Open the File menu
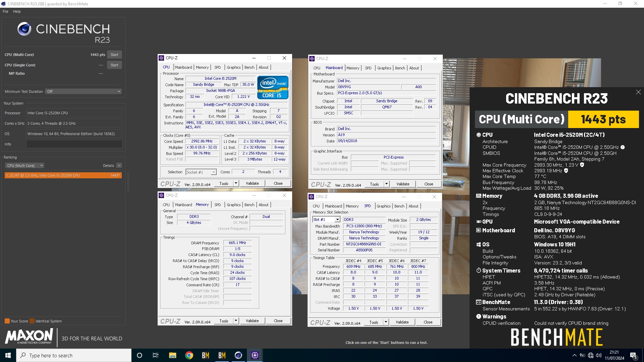644x362 pixels. coord(5,11)
